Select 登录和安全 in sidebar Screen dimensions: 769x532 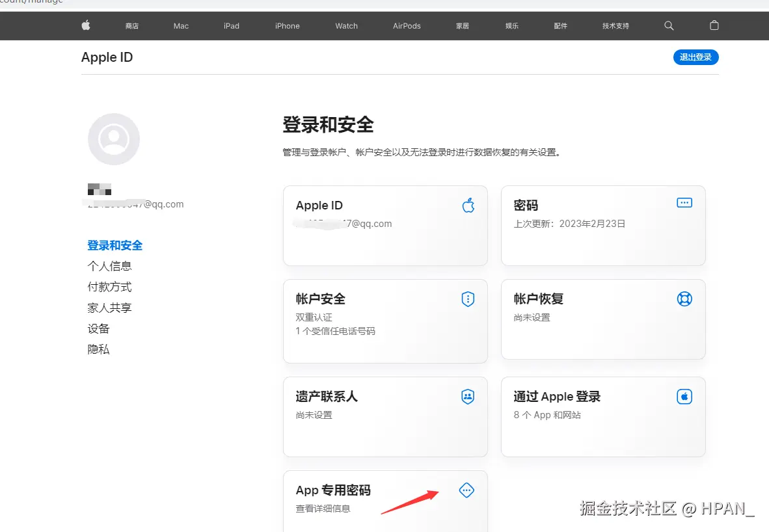[x=115, y=245]
